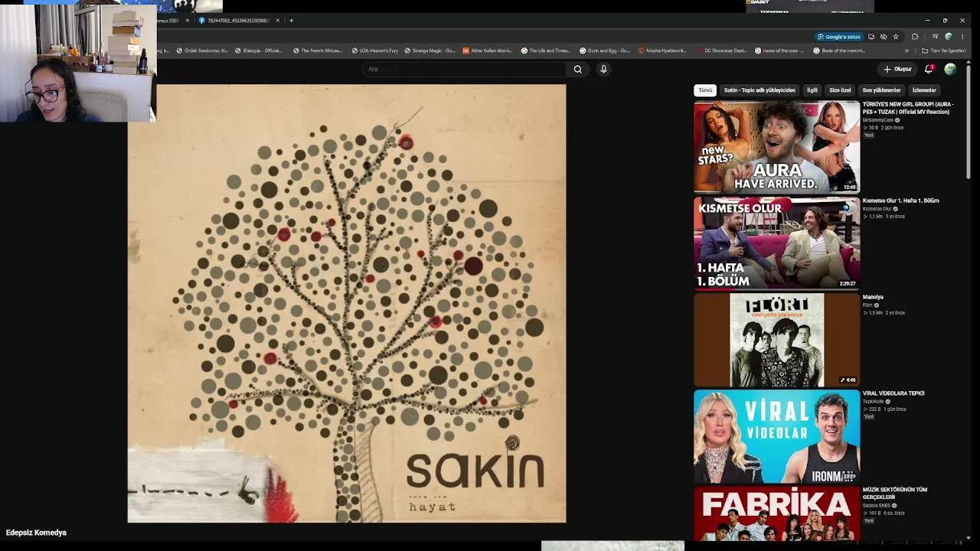Click the Sakin hayat album cover video
980x551 pixels.
point(347,304)
